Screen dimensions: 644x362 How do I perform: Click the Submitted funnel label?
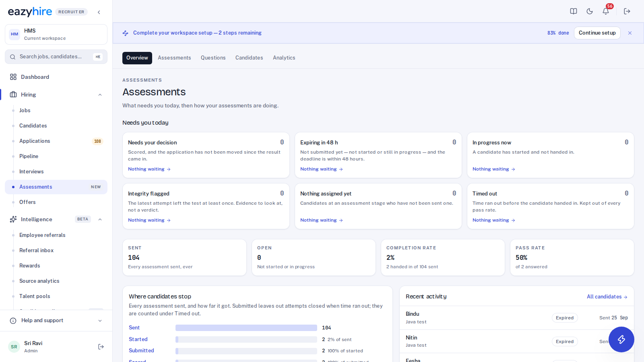point(141,351)
